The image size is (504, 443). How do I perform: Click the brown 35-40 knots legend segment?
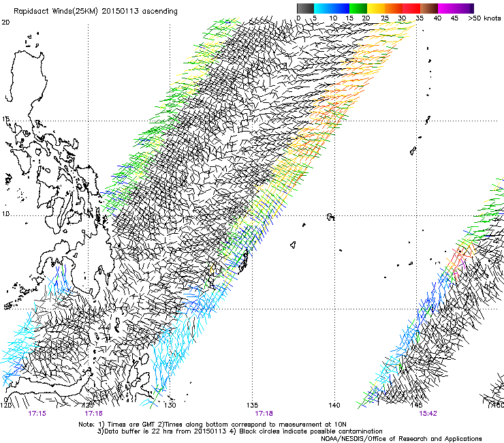coord(429,8)
